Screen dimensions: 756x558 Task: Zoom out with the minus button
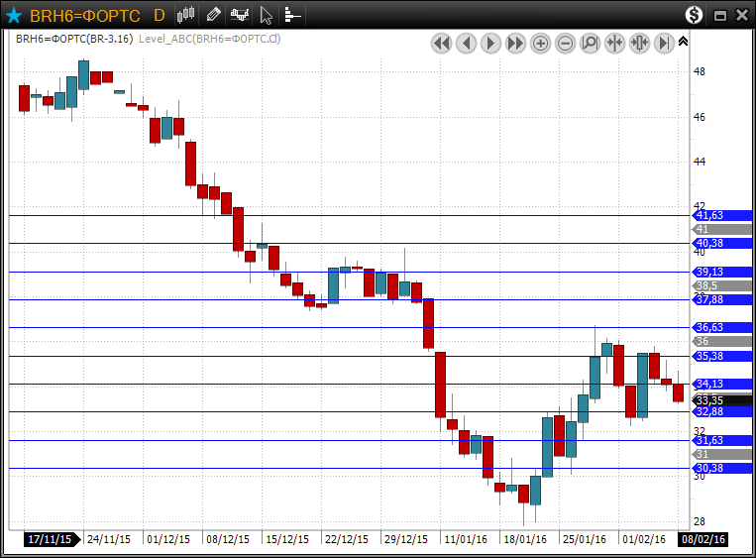[x=565, y=43]
